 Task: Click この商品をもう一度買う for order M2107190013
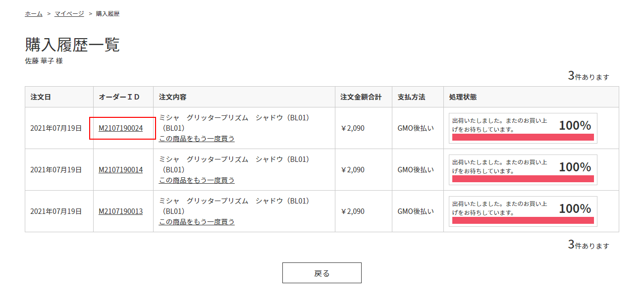pos(197,222)
